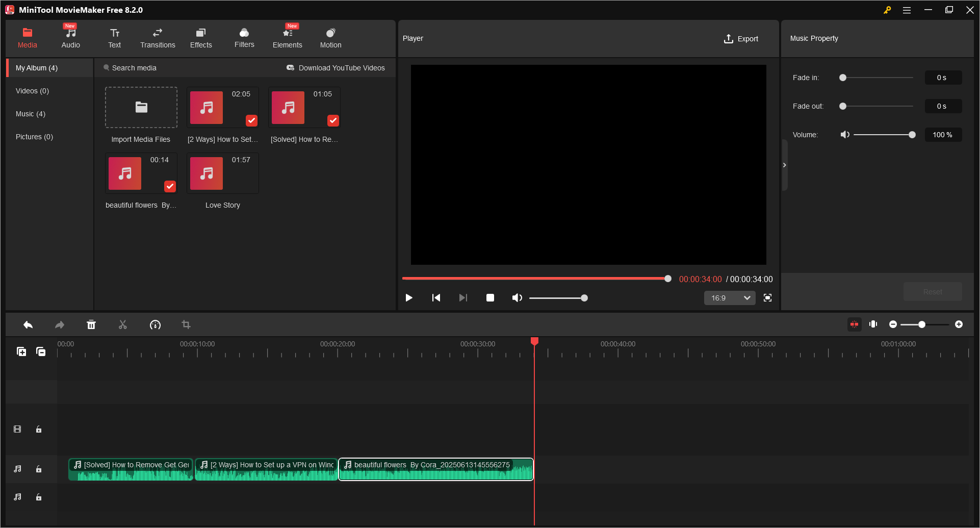Open the Audio tab

[x=71, y=38]
